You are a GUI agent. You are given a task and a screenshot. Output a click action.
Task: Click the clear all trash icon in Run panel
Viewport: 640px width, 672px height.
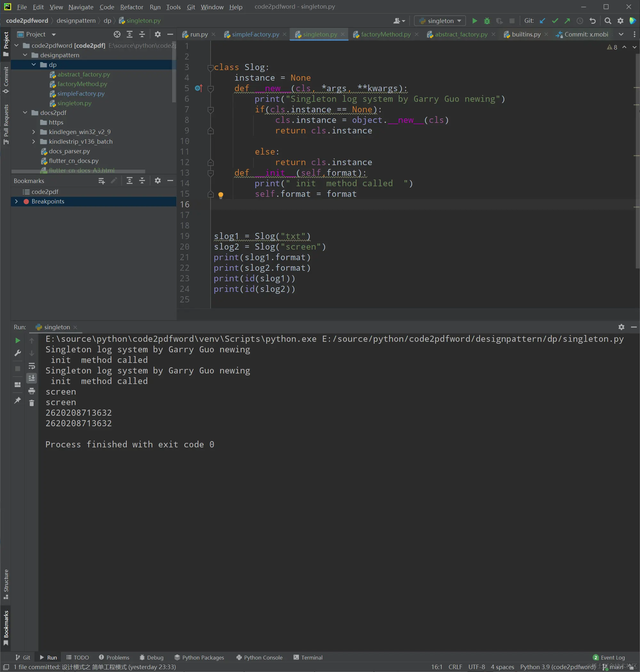click(x=32, y=403)
